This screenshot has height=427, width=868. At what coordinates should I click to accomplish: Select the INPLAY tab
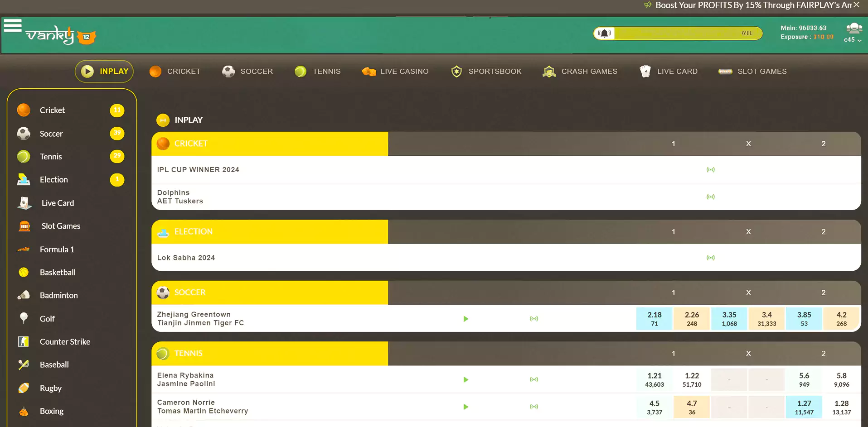[104, 72]
